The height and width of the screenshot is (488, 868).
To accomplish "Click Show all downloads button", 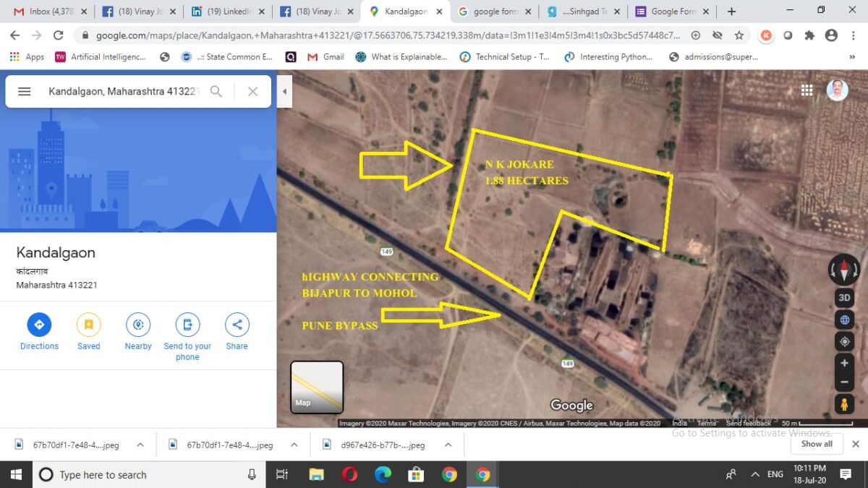I will (816, 444).
